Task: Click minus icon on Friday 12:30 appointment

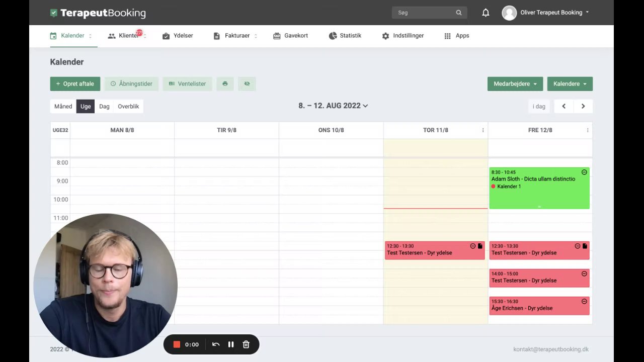Action: (578, 246)
